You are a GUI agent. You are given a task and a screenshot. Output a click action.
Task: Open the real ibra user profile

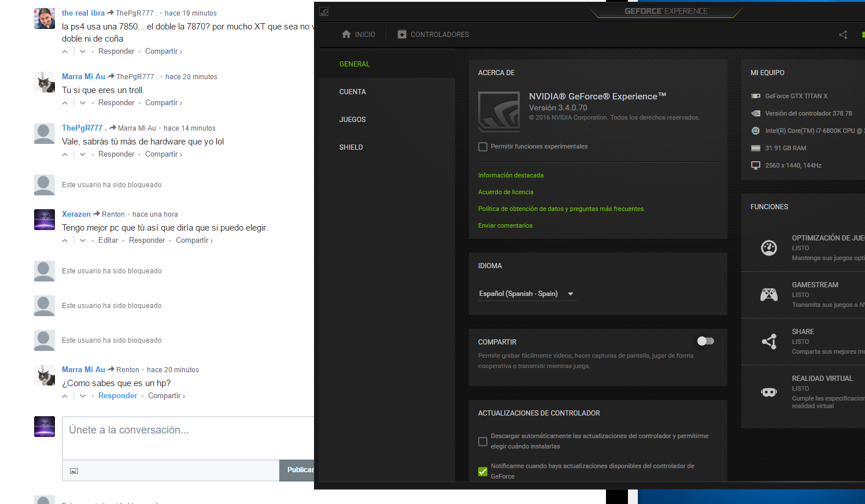[83, 13]
